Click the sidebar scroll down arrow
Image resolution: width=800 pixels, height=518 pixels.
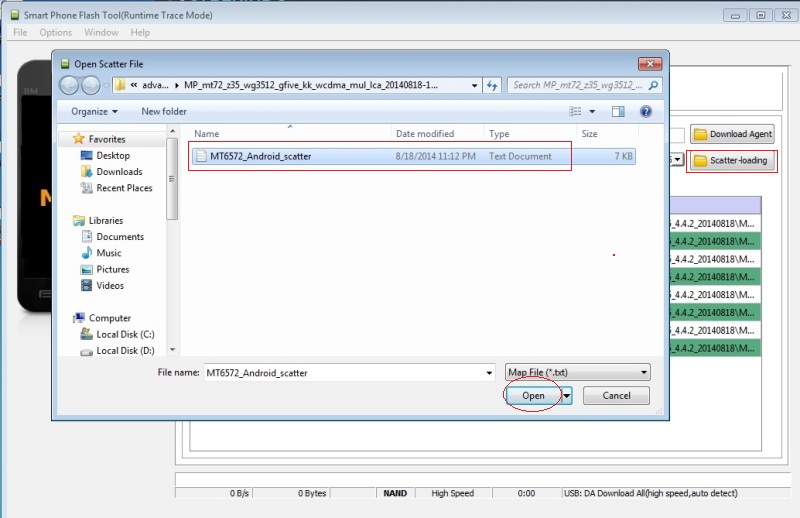pos(172,350)
